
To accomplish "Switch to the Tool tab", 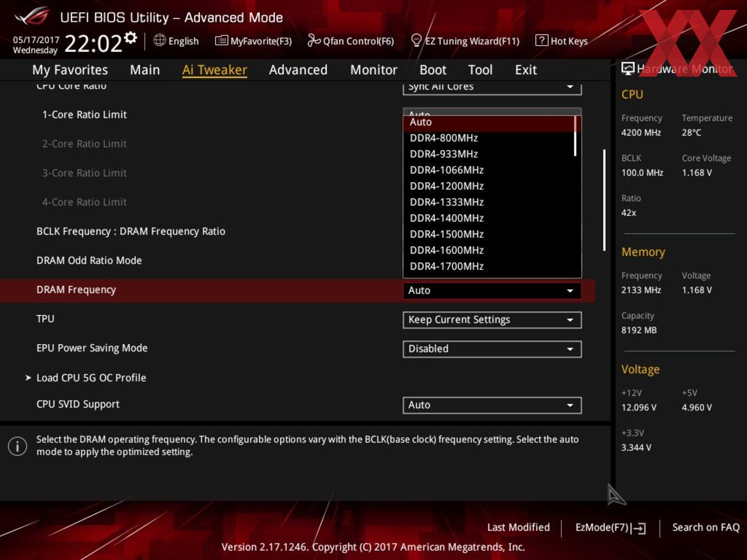I will pos(480,70).
